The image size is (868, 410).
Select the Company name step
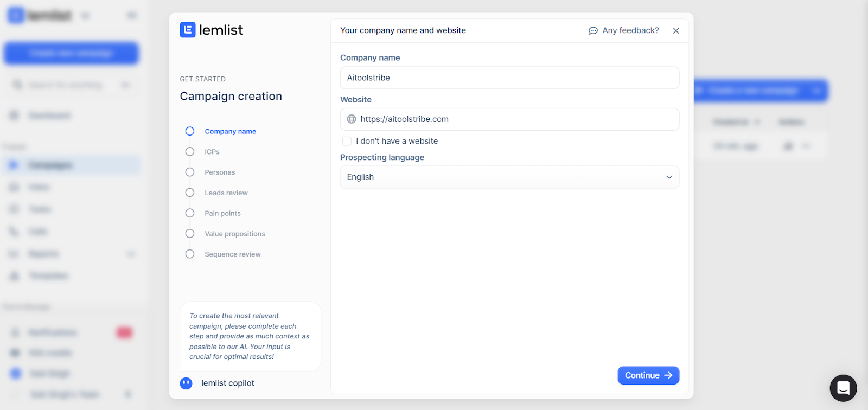pos(230,131)
